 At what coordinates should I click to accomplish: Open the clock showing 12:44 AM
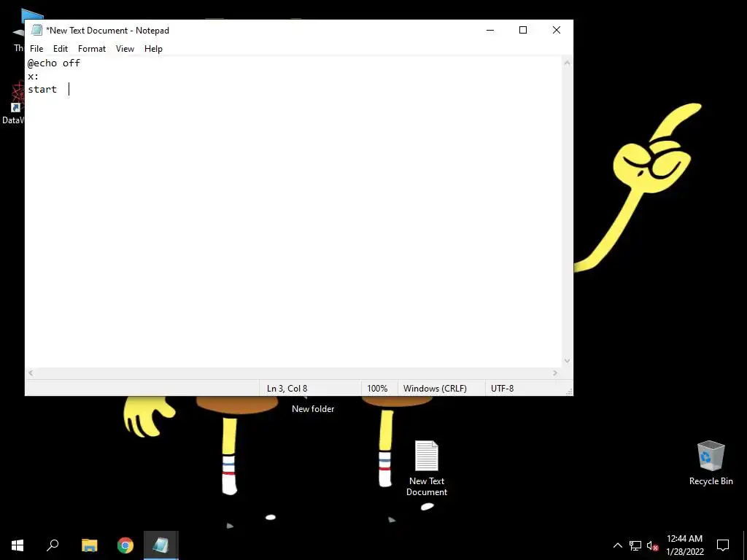[684, 545]
